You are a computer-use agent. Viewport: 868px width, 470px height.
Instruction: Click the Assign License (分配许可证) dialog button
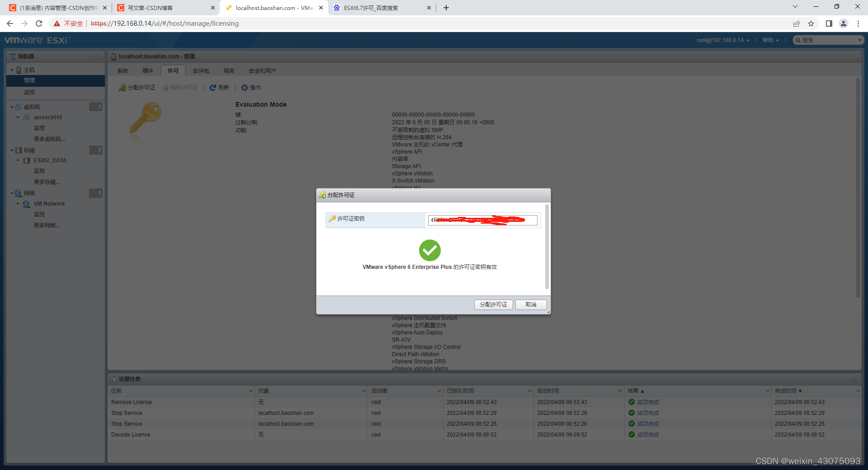coord(493,305)
